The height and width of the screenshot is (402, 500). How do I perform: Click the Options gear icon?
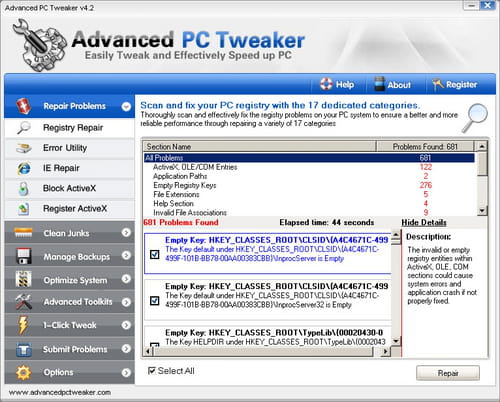point(23,373)
